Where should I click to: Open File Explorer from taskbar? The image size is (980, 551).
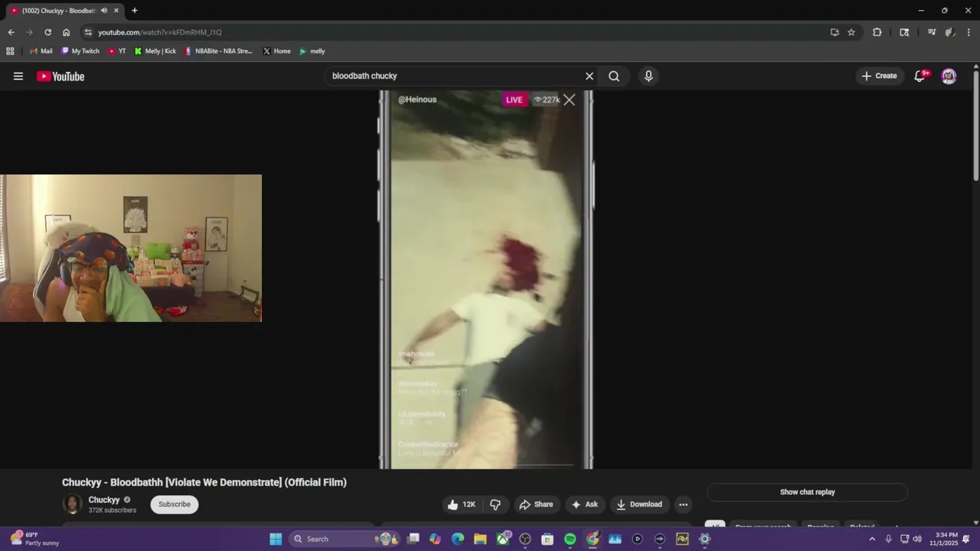(x=480, y=539)
